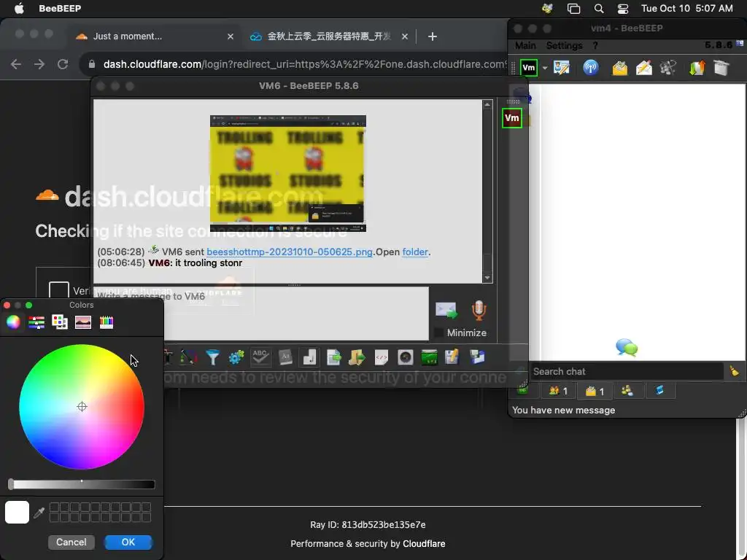Expand status dropdown arrow next to Vm avatar
747x560 pixels.
click(x=544, y=68)
